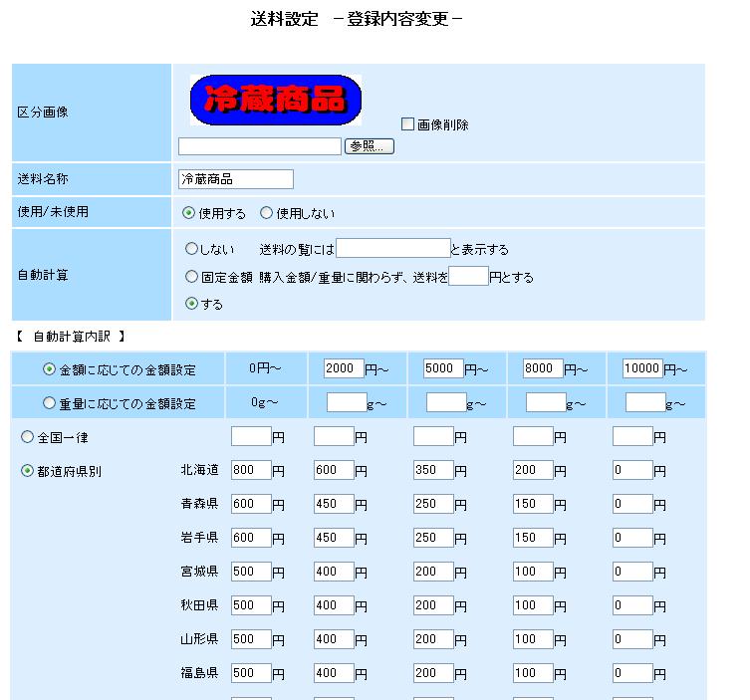This screenshot has width=750, height=700.
Task: Select 金額に応じての金額設定 radio button
Action: pos(50,369)
